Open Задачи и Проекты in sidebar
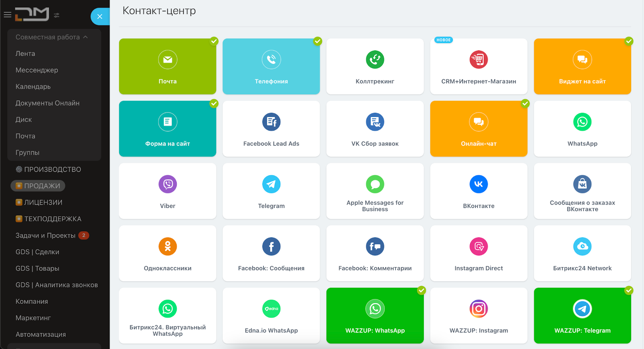 [45, 235]
